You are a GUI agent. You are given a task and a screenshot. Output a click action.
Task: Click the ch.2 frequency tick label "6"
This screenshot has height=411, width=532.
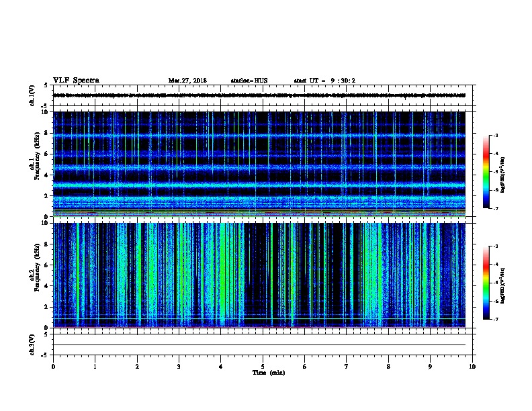tap(46, 265)
